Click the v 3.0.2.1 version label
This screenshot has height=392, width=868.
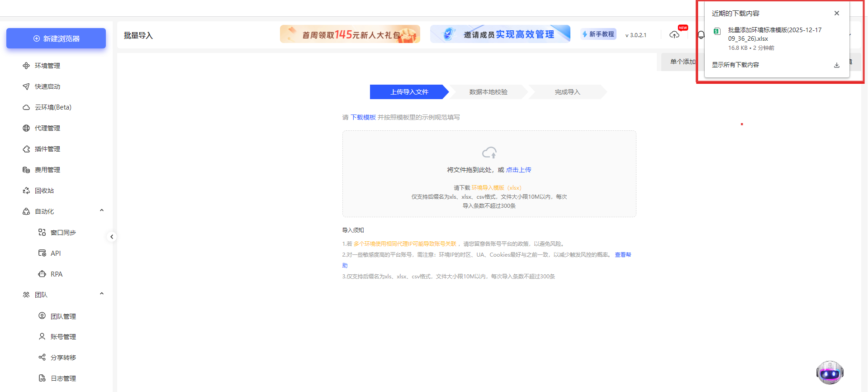[x=636, y=35]
